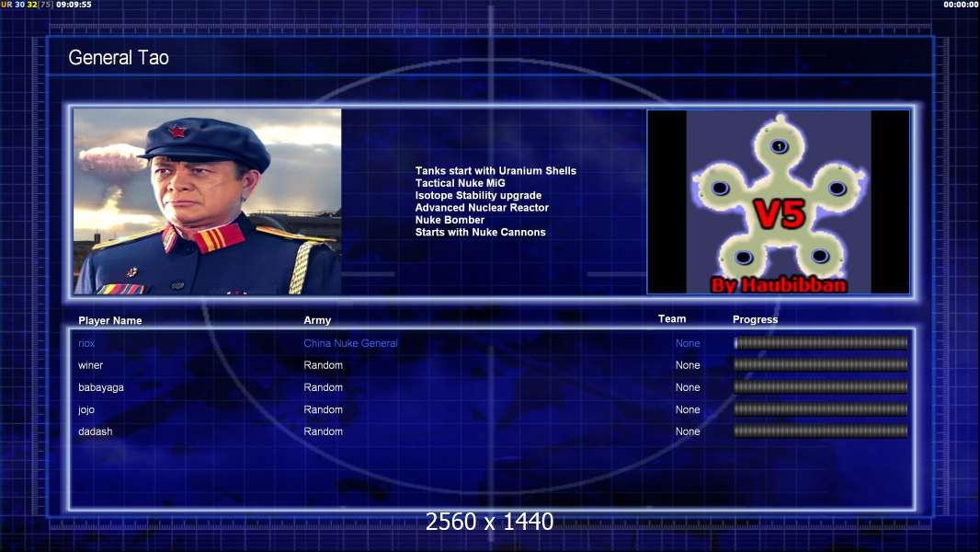Select player name riox
The width and height of the screenshot is (980, 552).
click(x=86, y=343)
